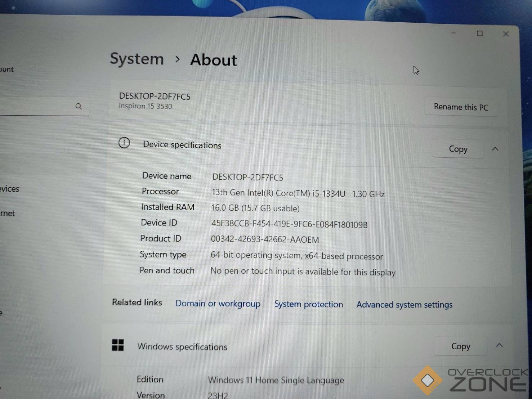
Task: Click the Inspiron 15 3530 model text
Action: (146, 106)
